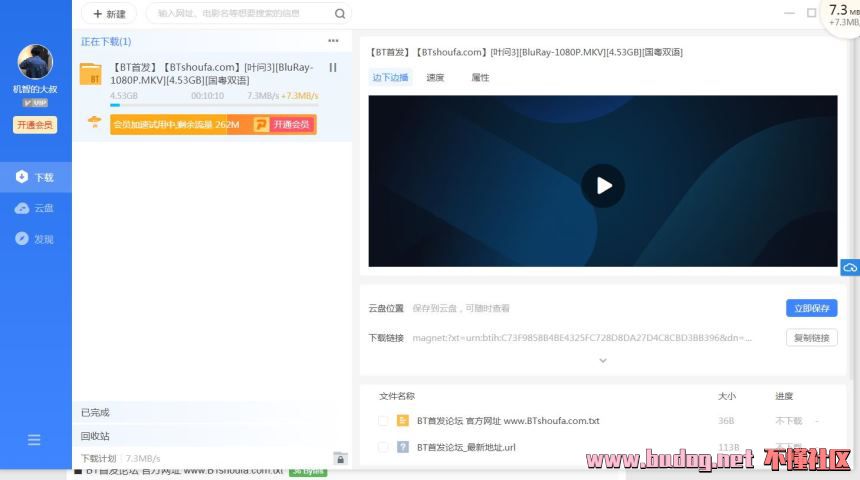This screenshot has height=480, width=860.
Task: Click the magnet download link text
Action: pyautogui.click(x=582, y=338)
